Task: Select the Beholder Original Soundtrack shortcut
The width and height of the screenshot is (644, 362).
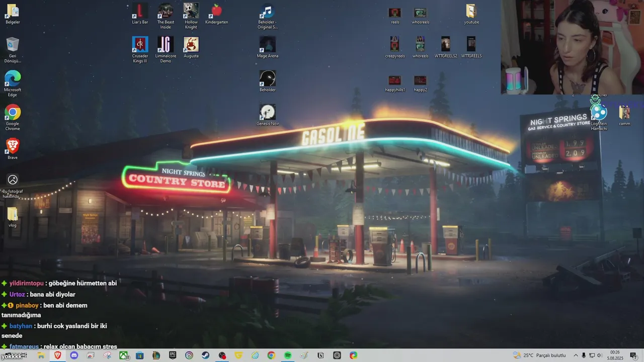Action: click(268, 16)
